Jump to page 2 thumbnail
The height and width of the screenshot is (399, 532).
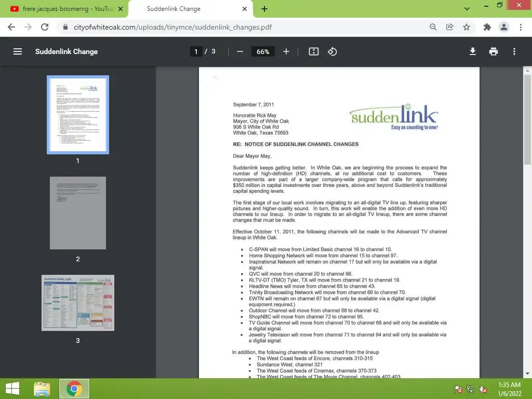pos(78,213)
